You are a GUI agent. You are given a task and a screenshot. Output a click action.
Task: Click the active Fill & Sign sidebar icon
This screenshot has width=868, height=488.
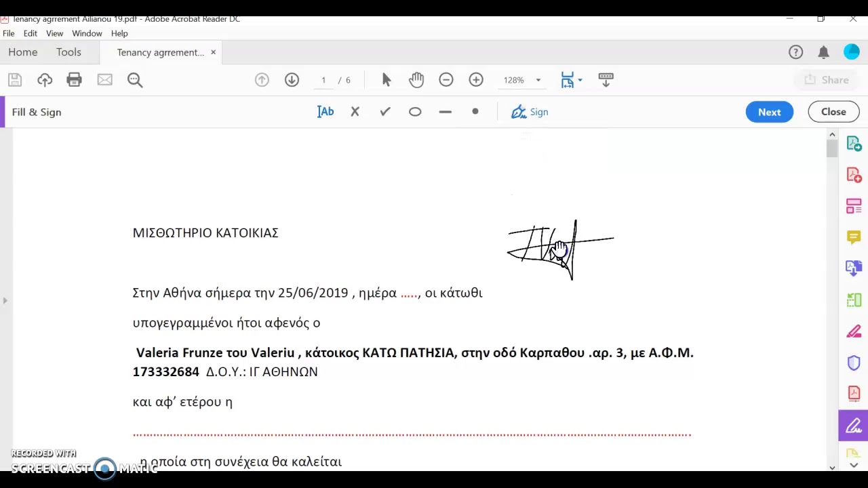[x=853, y=426]
